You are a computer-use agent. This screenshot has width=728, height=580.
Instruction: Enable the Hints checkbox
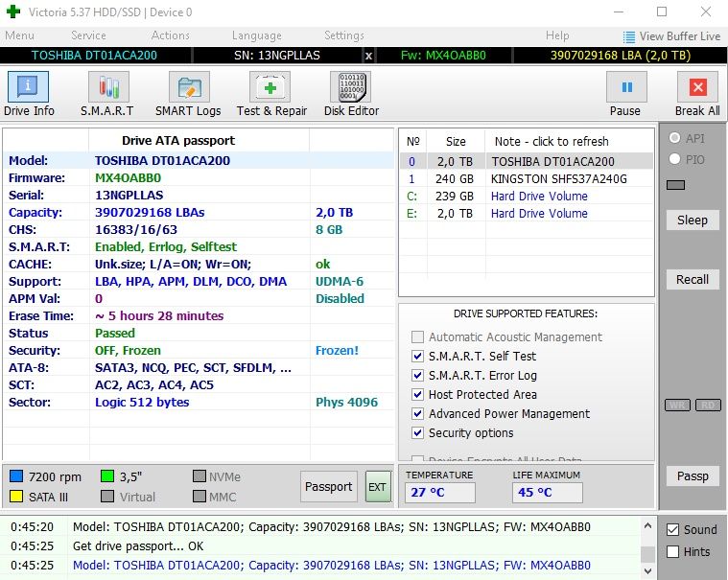(x=672, y=551)
